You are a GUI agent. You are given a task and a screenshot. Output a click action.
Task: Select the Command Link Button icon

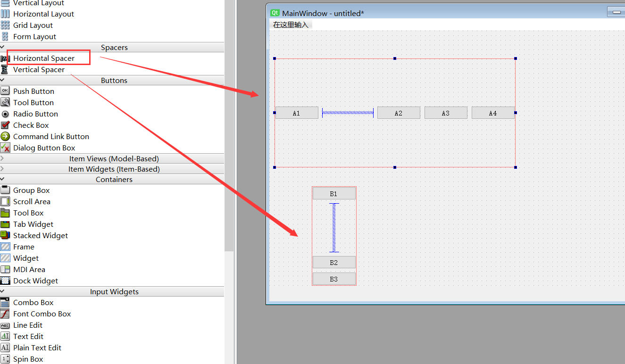(5, 136)
